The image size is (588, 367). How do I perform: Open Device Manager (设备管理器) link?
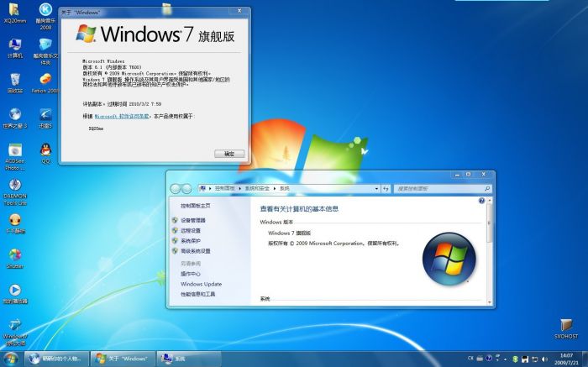[x=193, y=220]
